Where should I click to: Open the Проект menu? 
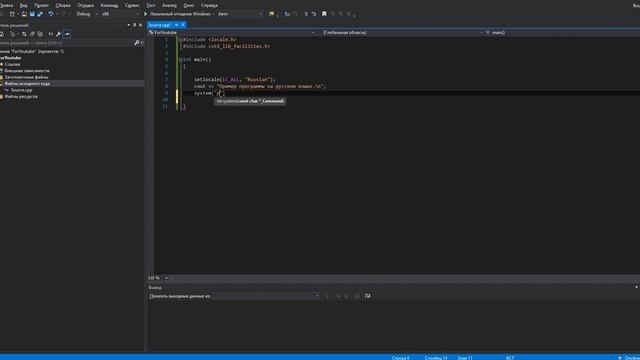(x=41, y=5)
